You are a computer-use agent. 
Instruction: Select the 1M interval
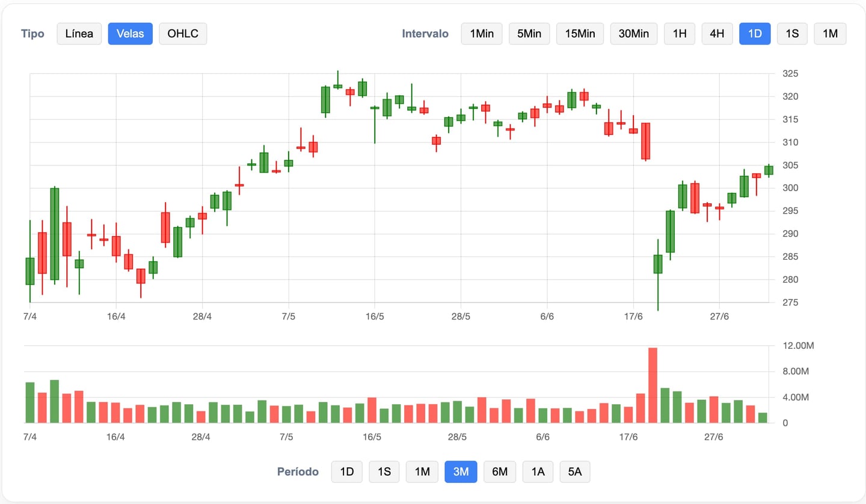[x=830, y=34]
